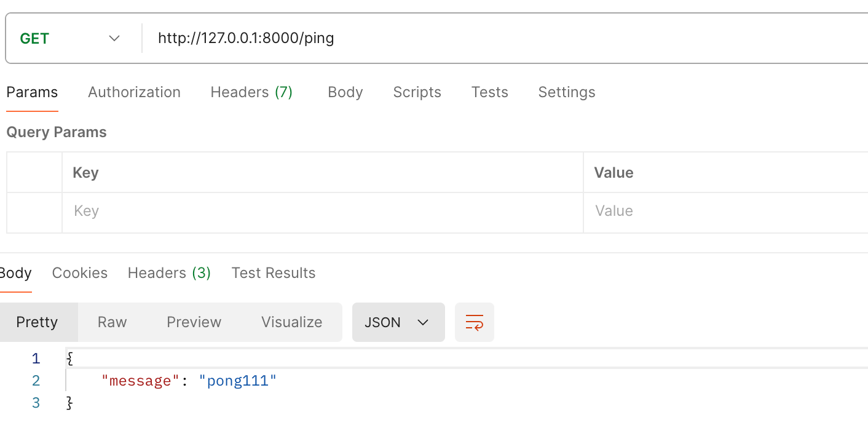868x444 pixels.
Task: Open the Scripts tab
Action: pos(417,92)
